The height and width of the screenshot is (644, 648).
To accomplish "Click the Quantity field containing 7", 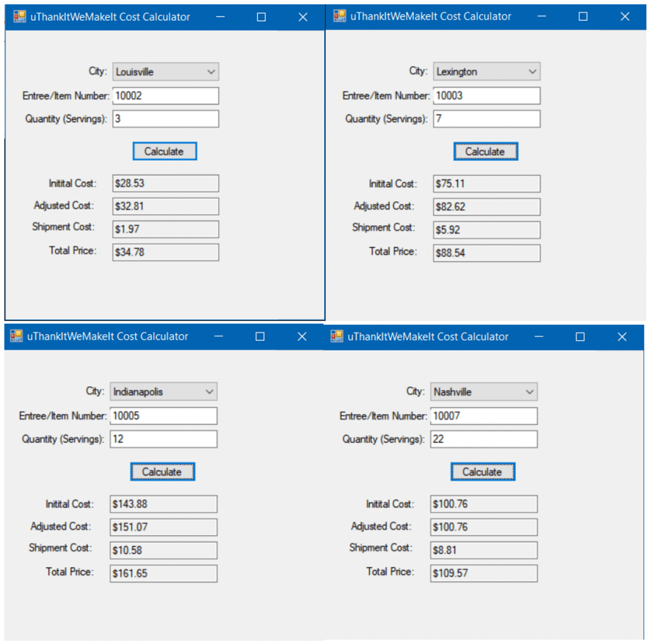I will (486, 118).
